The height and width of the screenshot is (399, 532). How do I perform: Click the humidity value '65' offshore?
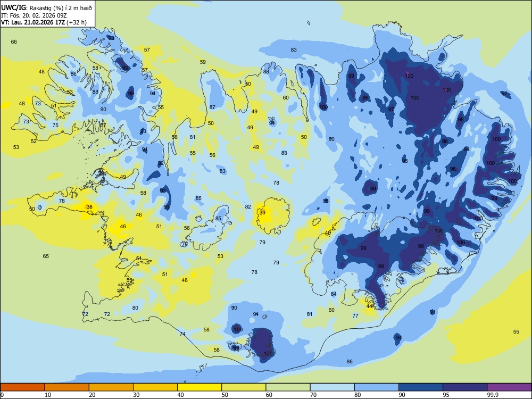coord(46,256)
